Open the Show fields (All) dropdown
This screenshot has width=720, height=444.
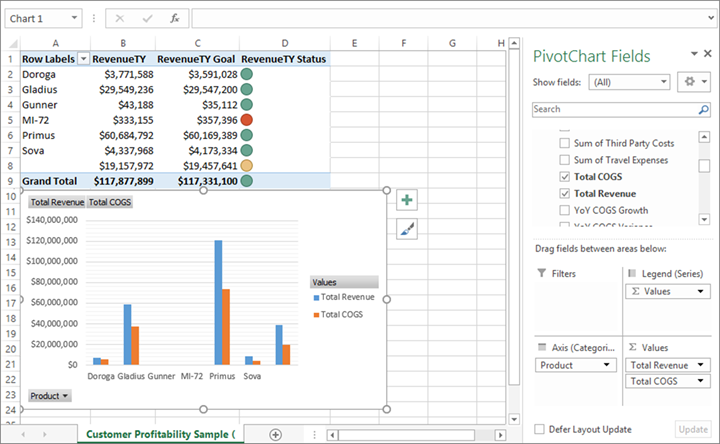pos(629,82)
